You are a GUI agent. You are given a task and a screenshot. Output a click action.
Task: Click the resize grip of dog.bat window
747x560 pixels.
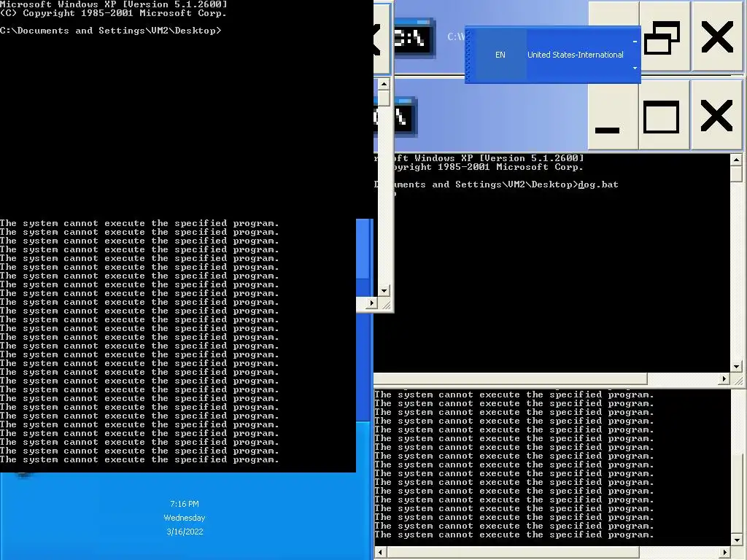pos(738,380)
